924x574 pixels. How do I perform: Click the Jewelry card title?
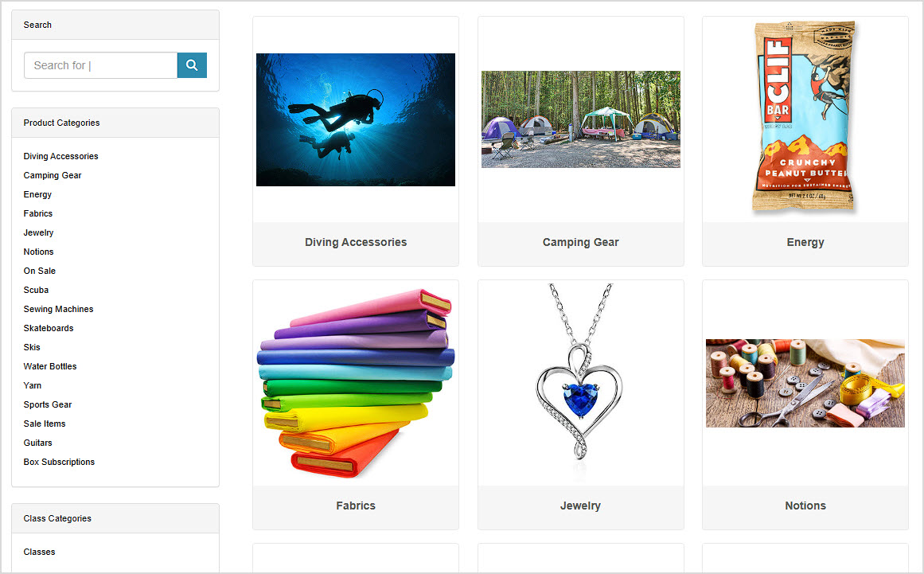[580, 506]
